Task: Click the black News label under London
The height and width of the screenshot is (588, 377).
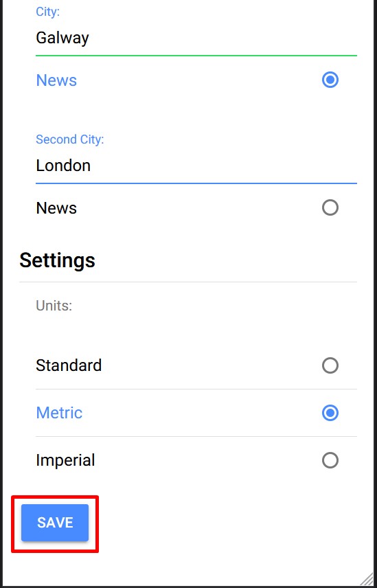Action: (56, 208)
